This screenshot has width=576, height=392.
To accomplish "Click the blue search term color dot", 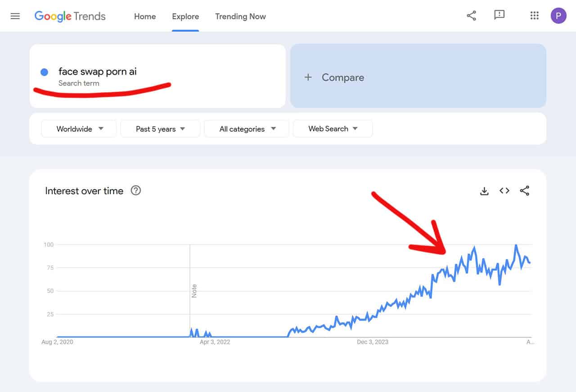I will [x=44, y=72].
